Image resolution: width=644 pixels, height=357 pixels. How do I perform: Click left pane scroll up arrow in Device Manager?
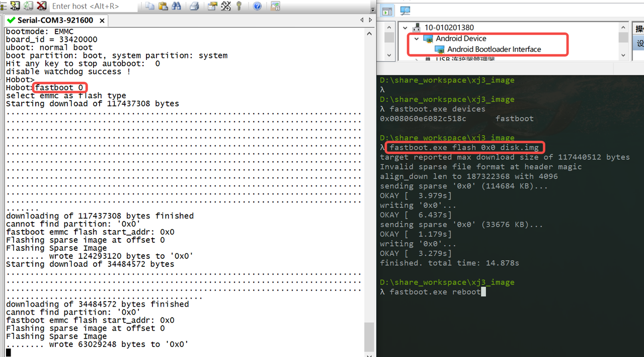[389, 27]
